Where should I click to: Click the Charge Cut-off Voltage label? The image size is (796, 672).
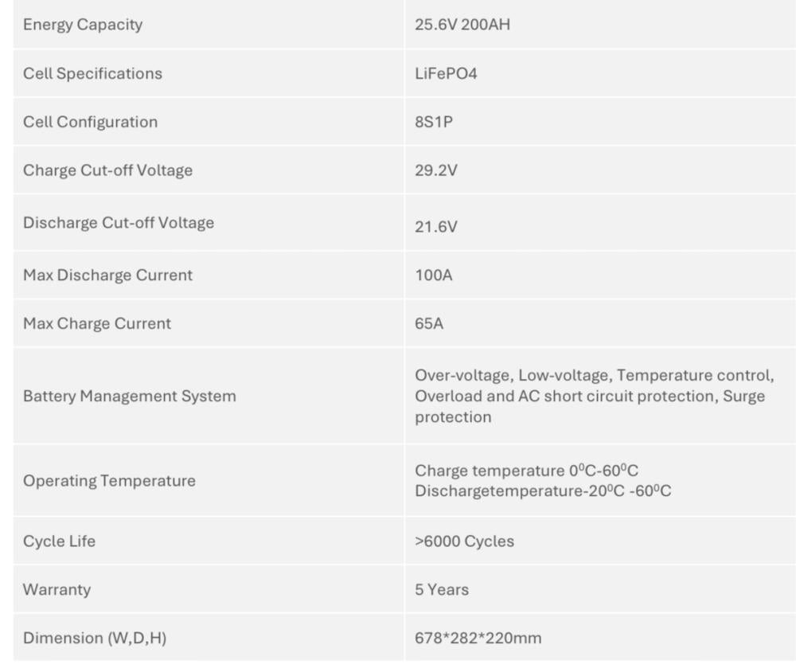click(107, 170)
